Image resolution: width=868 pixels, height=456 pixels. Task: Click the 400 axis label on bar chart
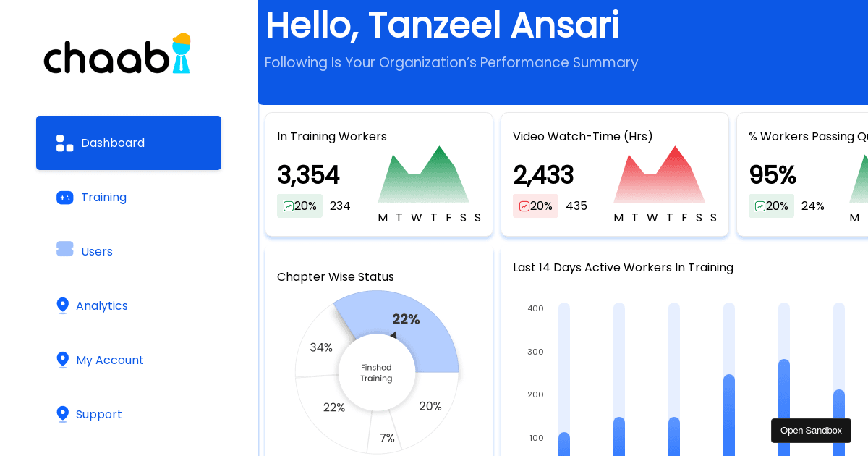(x=536, y=308)
